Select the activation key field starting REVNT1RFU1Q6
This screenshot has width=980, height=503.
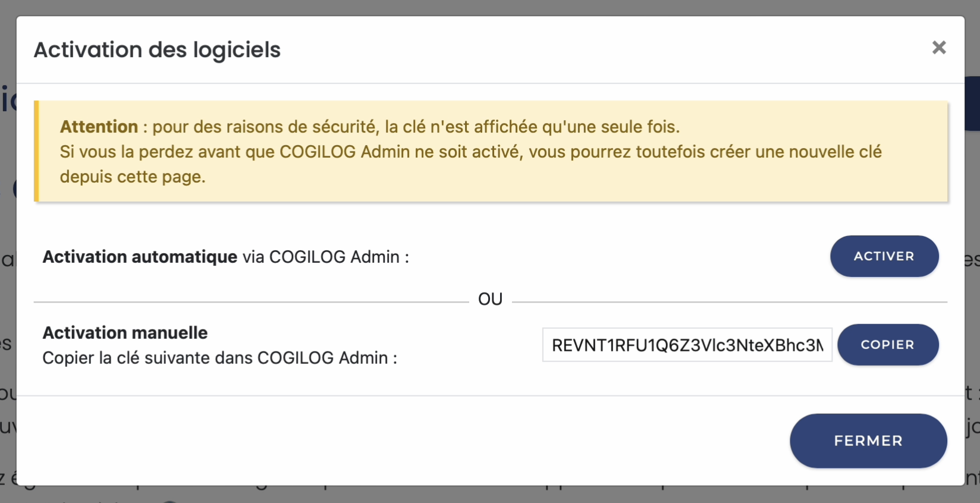(x=687, y=345)
